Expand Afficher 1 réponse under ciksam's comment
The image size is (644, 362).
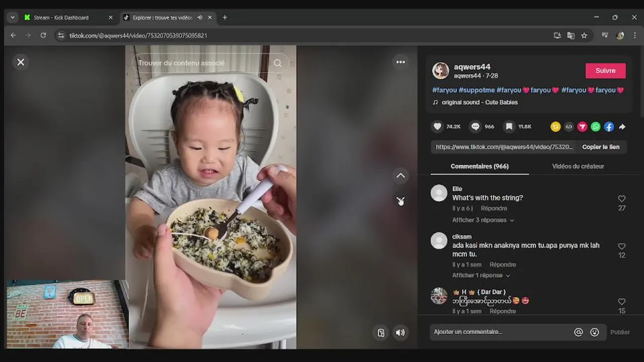pyautogui.click(x=481, y=276)
